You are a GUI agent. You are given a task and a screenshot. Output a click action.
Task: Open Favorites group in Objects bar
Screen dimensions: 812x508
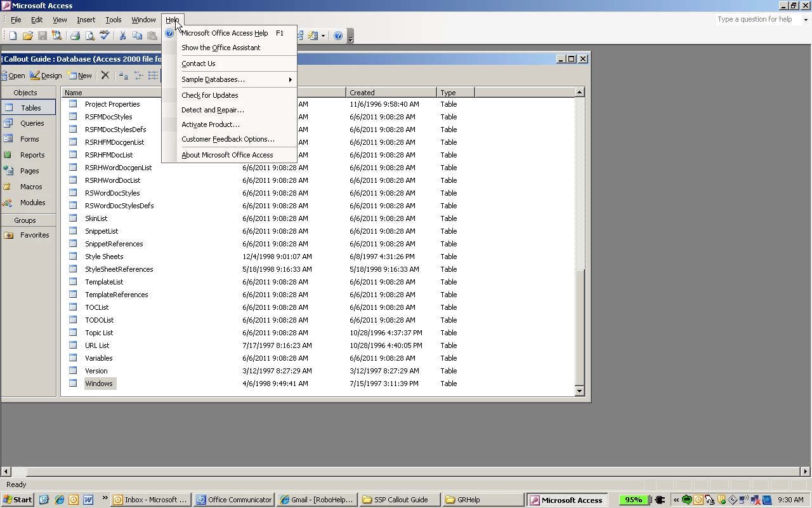coord(29,235)
